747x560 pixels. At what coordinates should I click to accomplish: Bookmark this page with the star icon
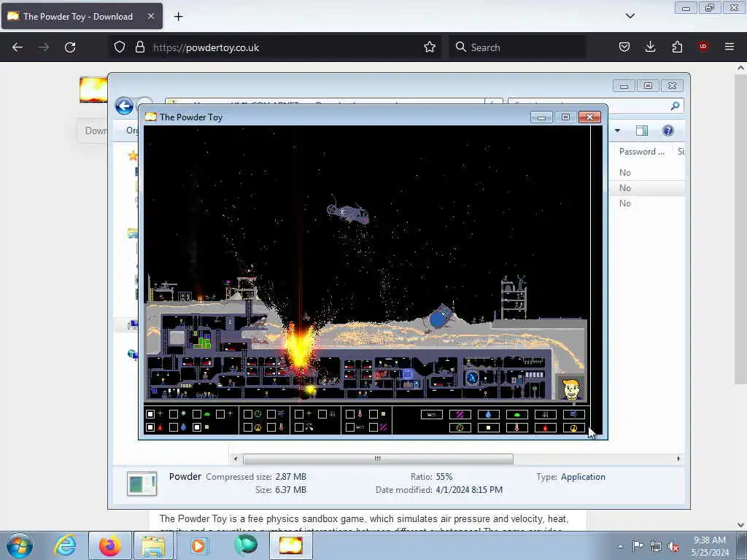coord(430,47)
